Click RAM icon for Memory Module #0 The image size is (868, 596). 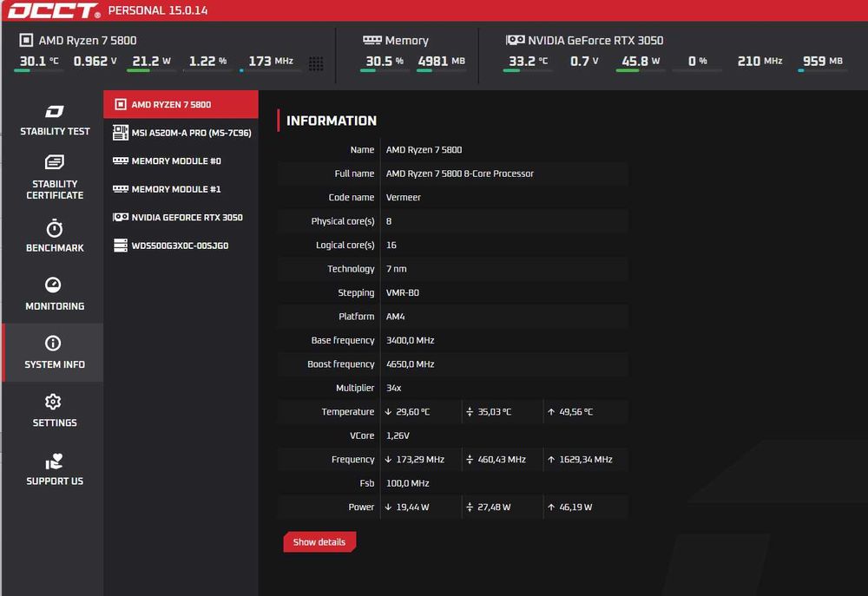120,160
